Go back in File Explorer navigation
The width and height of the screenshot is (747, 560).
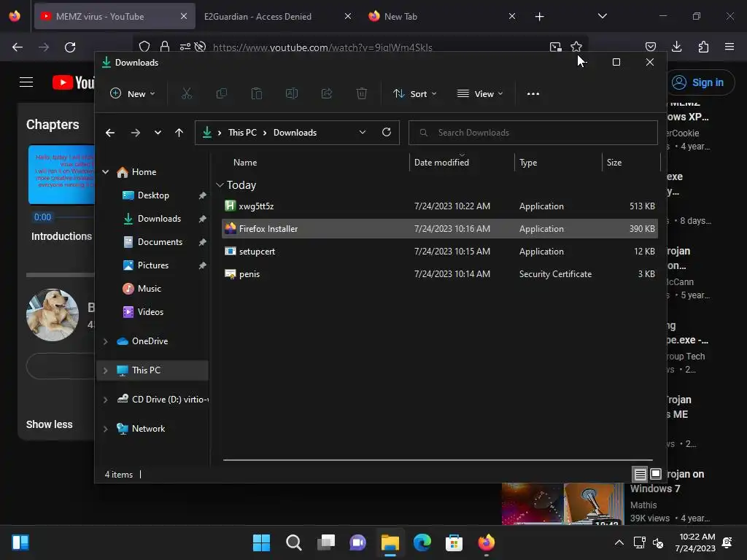pyautogui.click(x=110, y=133)
